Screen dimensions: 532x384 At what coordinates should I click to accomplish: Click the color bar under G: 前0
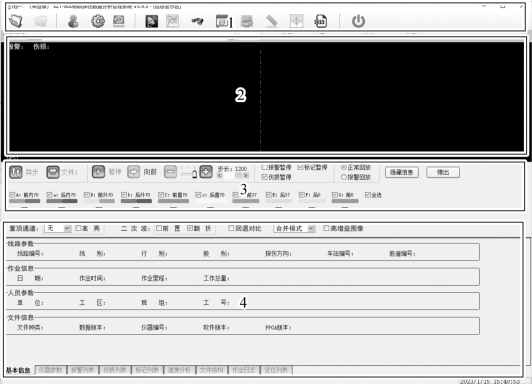345,201
